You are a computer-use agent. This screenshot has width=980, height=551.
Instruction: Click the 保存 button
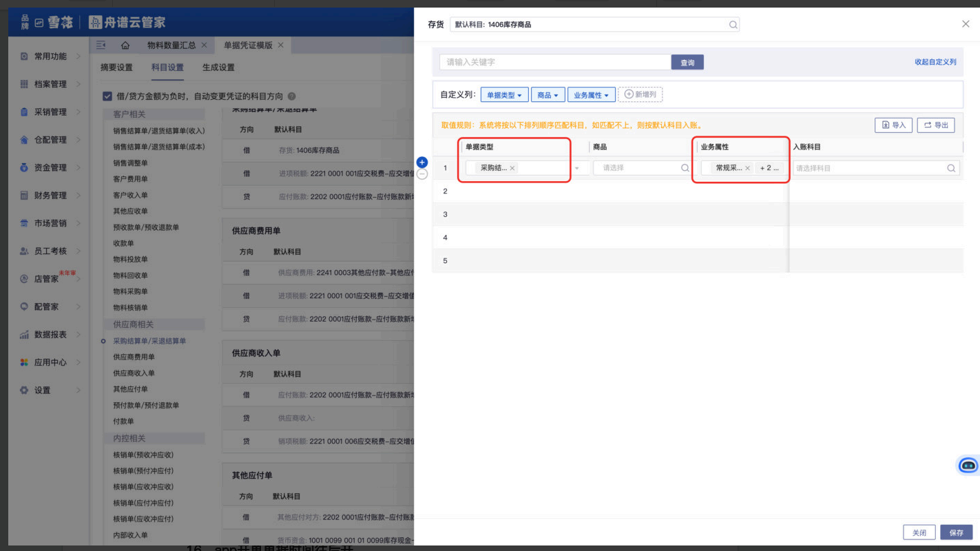tap(956, 532)
